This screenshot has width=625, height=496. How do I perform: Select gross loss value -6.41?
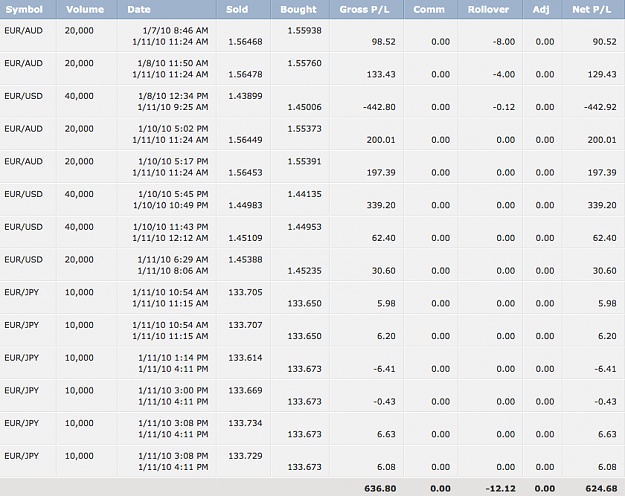point(384,369)
